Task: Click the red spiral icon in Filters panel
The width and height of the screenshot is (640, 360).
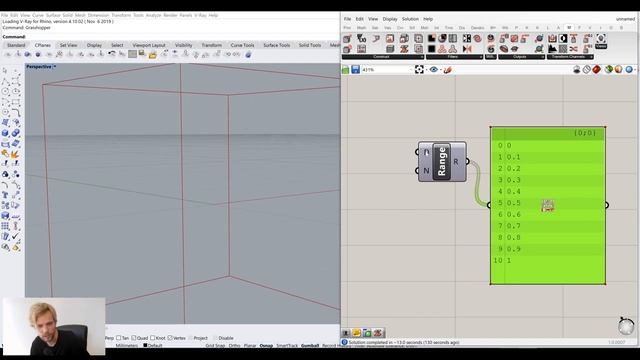Action: click(477, 39)
